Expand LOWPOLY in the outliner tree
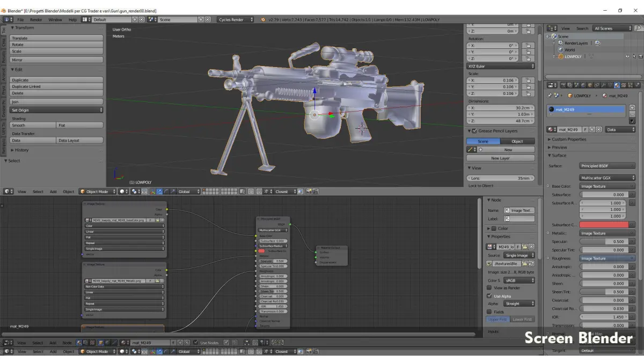 (x=554, y=56)
